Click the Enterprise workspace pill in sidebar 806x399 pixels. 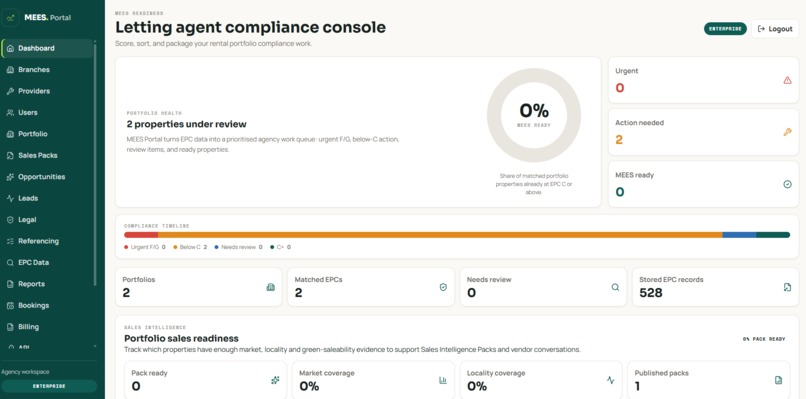[49, 386]
